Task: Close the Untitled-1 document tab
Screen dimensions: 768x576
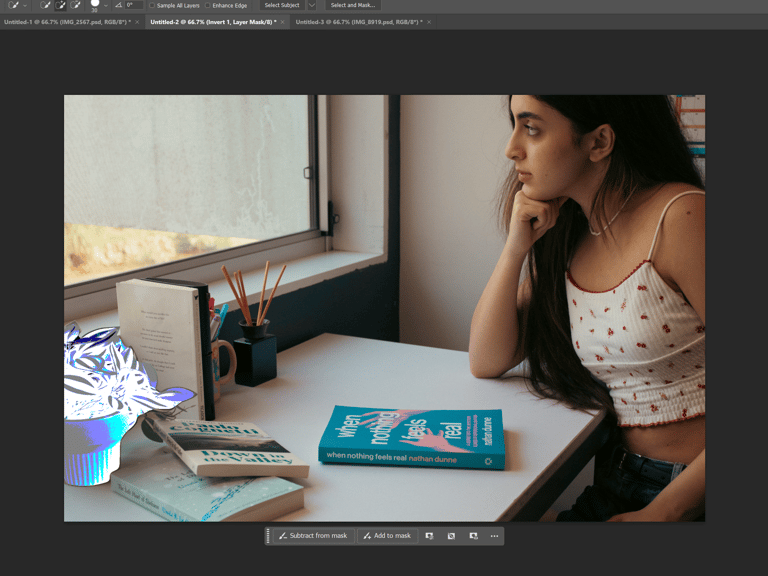Action: coord(137,22)
